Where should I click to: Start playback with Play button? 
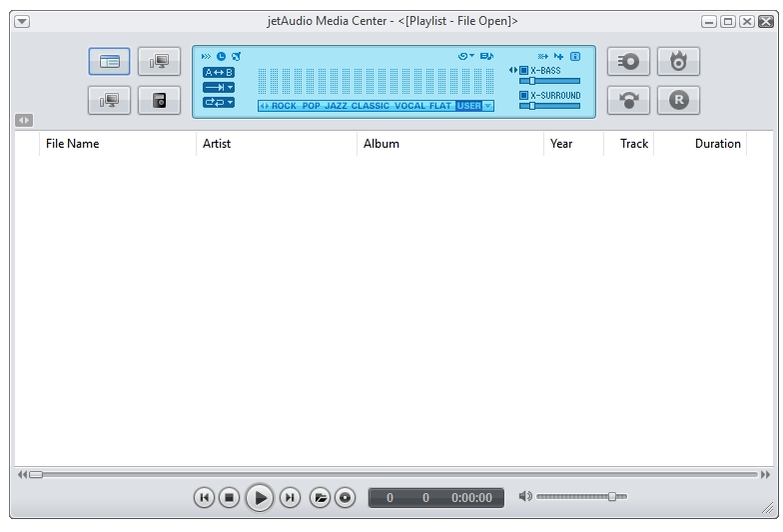[x=260, y=497]
